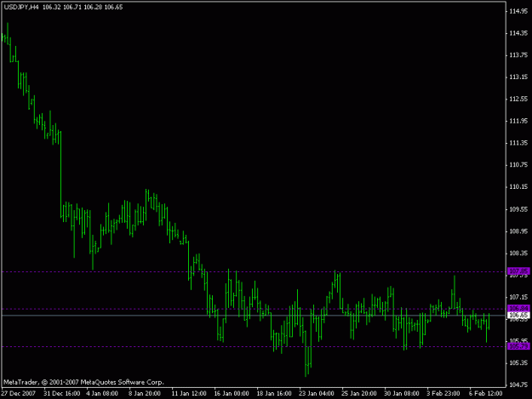
Task: Click the 107.85 purple price label
Action: point(518,271)
